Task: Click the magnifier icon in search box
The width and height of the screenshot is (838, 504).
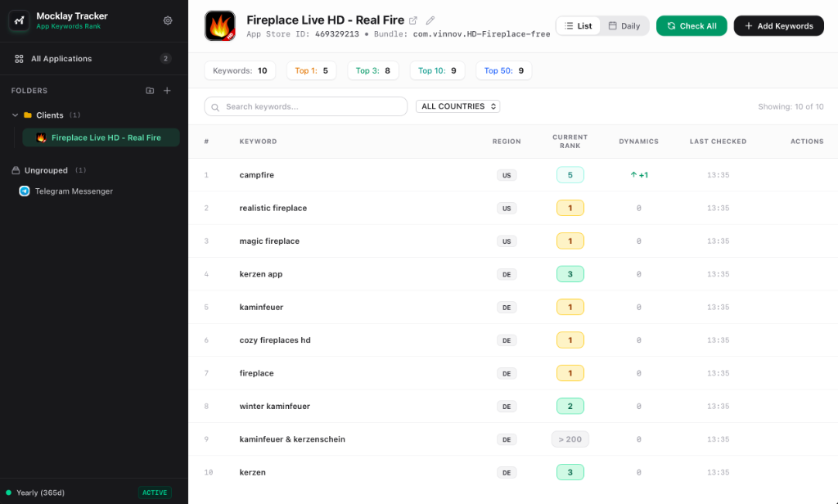Action: (215, 107)
